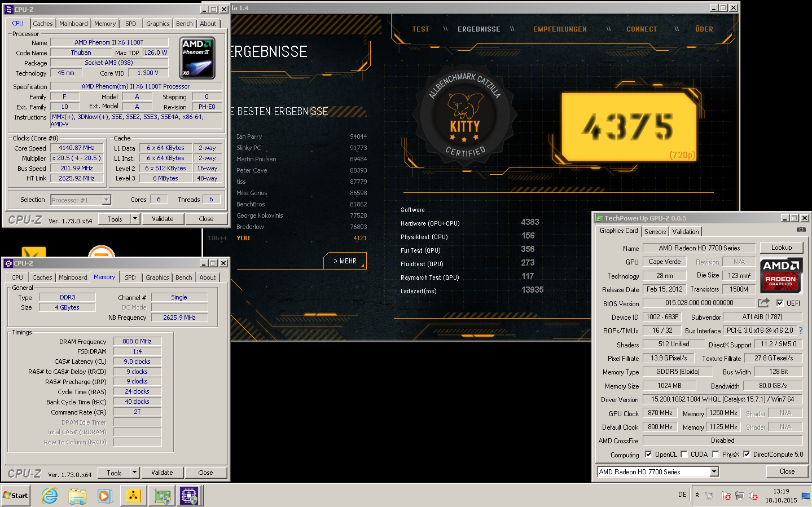This screenshot has width=812, height=507.
Task: Open Windows Explorer folder on the taskbar
Action: pos(77,496)
